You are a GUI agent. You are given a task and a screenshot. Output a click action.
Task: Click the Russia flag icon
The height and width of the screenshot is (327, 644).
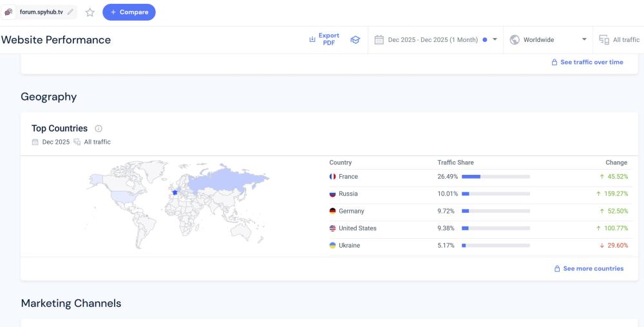click(x=333, y=194)
